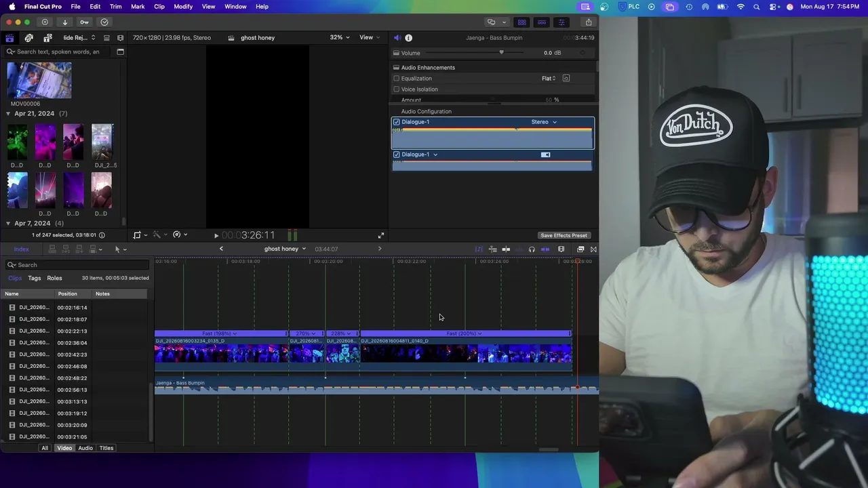
Task: Show the Effects browser icon
Action: [x=580, y=249]
